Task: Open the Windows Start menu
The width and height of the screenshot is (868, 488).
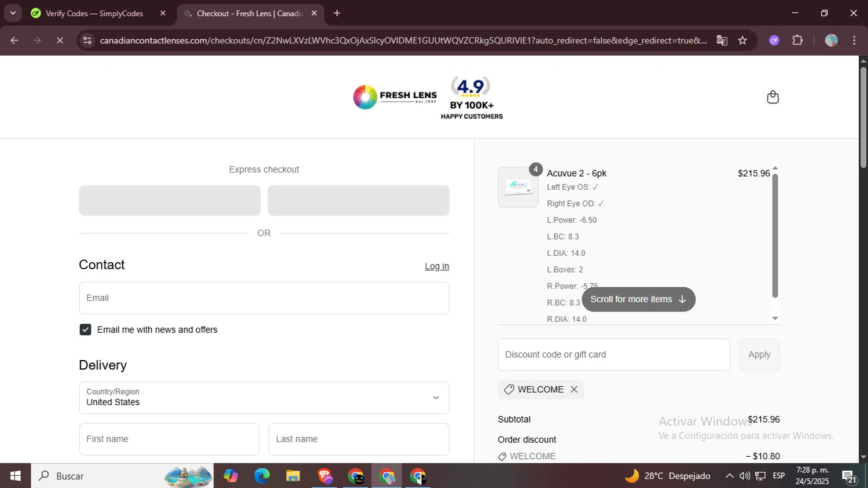Action: coord(16,476)
